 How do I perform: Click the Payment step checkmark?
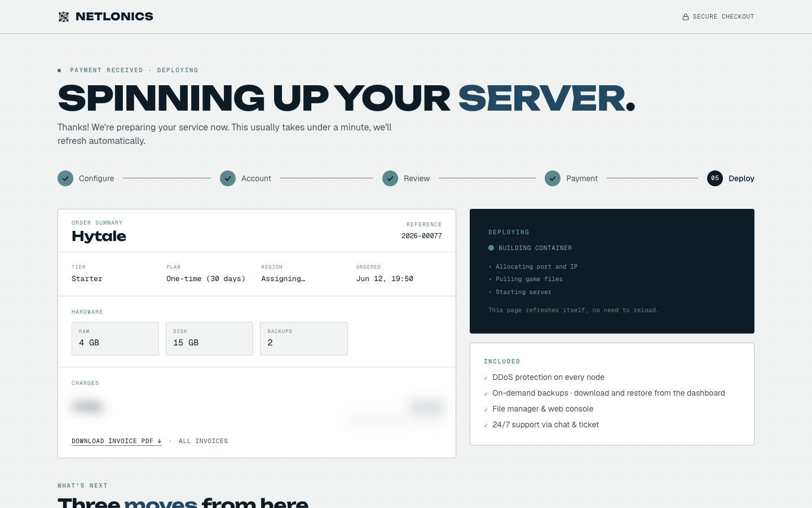pos(553,178)
